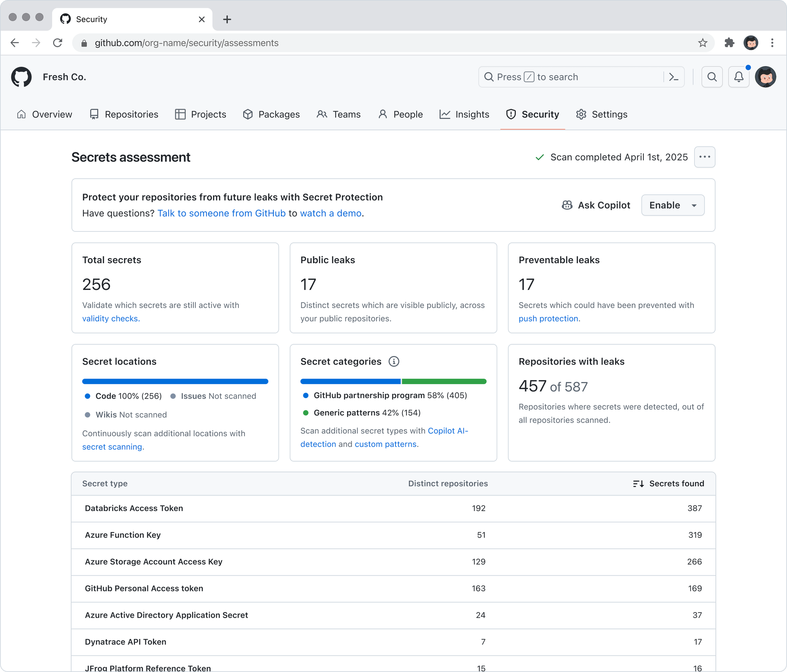Screen dimensions: 787x672
Task: Open the 'push protection' link
Action: tap(549, 318)
